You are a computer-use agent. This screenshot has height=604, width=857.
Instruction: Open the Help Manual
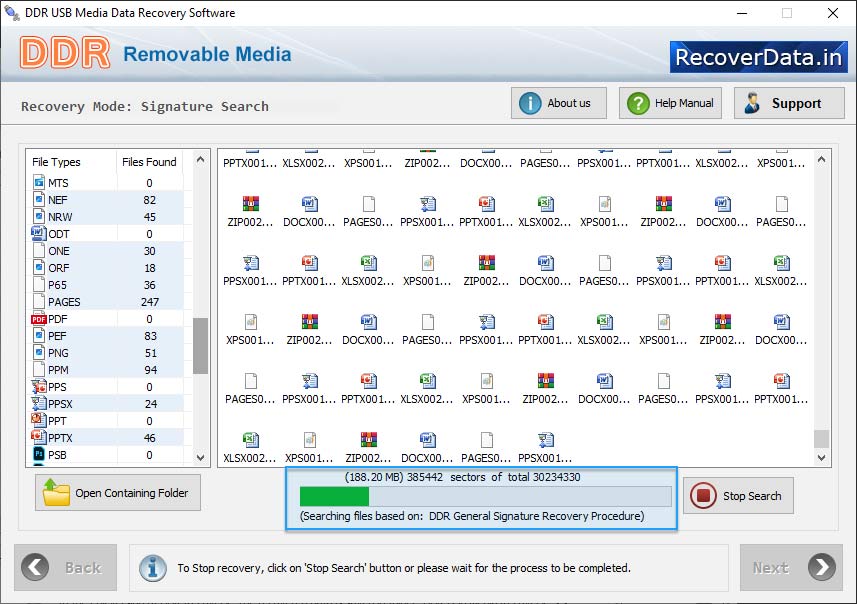pyautogui.click(x=670, y=103)
